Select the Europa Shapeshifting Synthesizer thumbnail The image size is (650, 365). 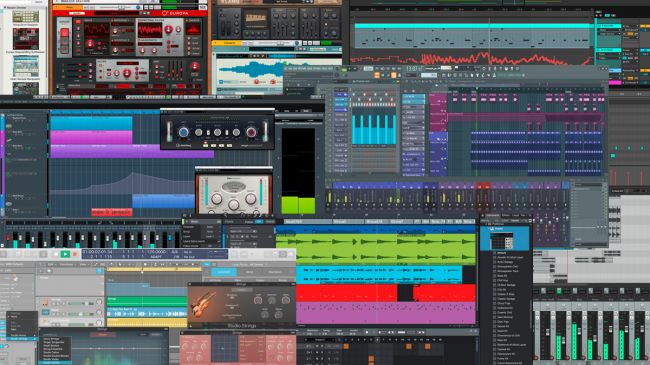coord(26,40)
